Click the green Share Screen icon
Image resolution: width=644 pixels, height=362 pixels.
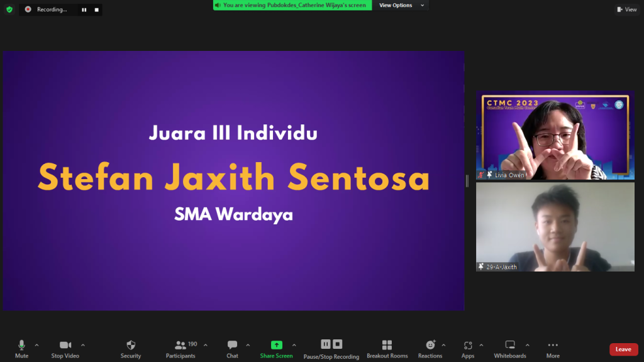click(276, 345)
